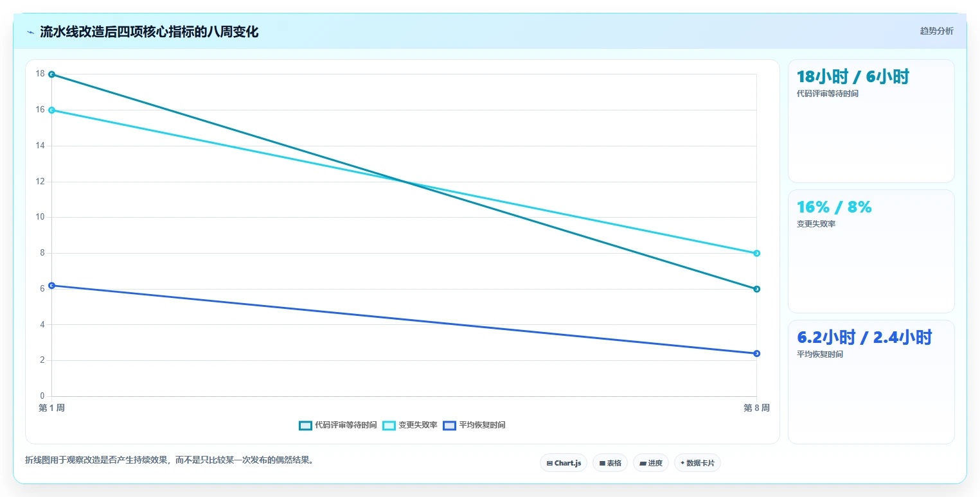
Task: Toggle 平均恢复时间 legend swatch
Action: point(450,425)
